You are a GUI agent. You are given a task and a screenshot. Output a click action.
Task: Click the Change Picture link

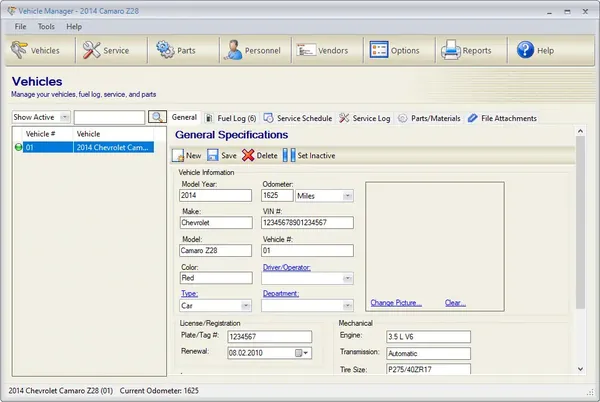click(396, 303)
